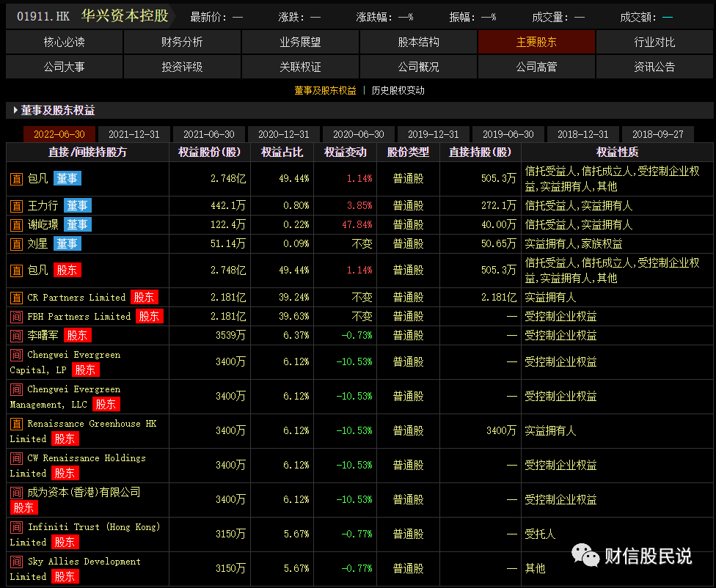The width and height of the screenshot is (716, 588).
Task: Select the 2018-09-27 date tab
Action: coord(658,134)
